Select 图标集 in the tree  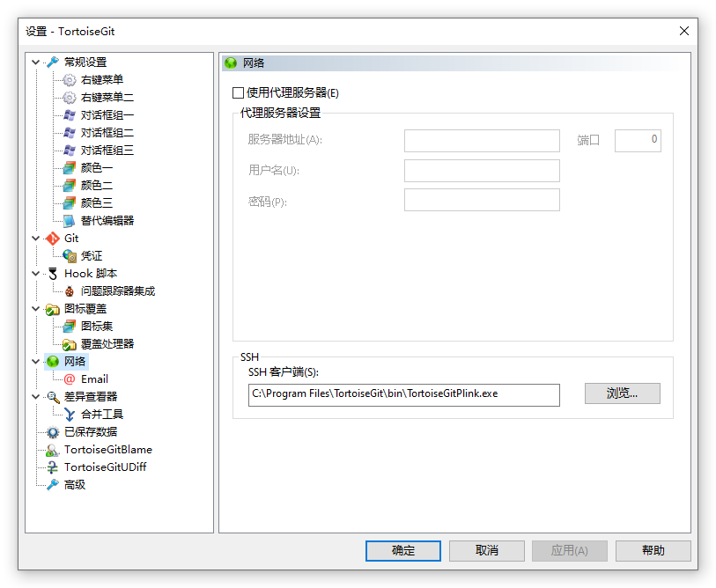point(97,327)
